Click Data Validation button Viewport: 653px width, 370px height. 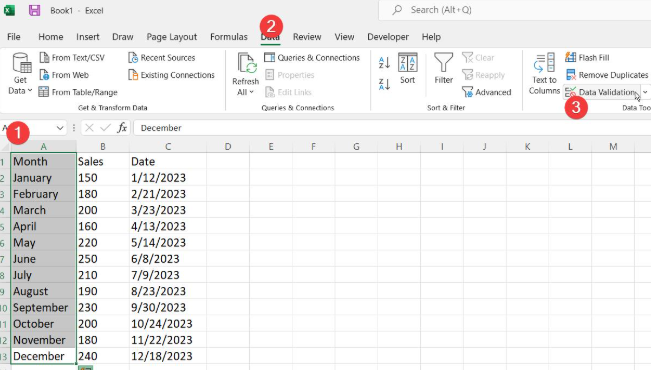click(x=601, y=92)
